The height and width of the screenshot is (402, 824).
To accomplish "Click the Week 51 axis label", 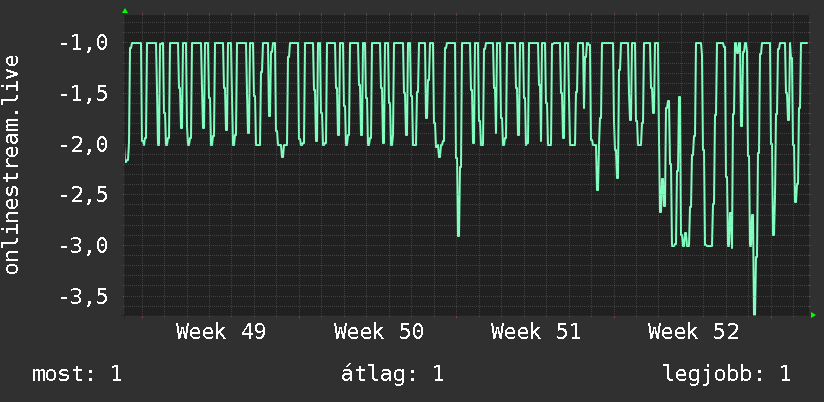I will (x=535, y=332).
